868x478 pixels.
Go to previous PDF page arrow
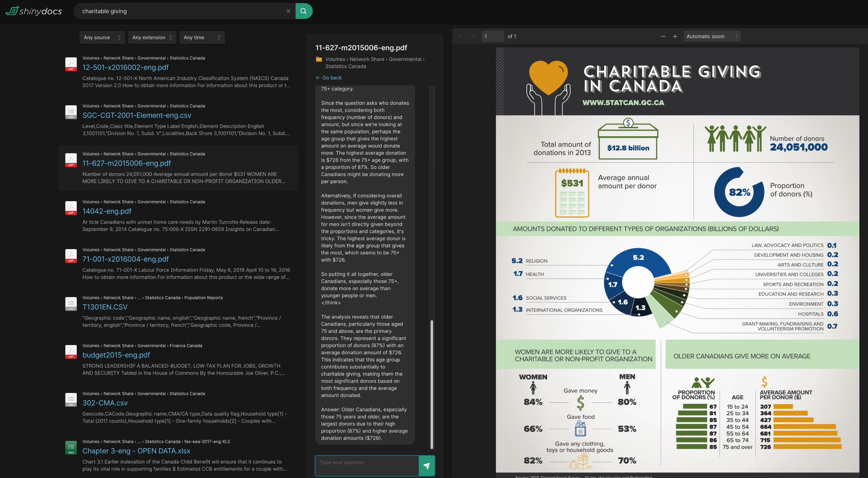pyautogui.click(x=461, y=36)
